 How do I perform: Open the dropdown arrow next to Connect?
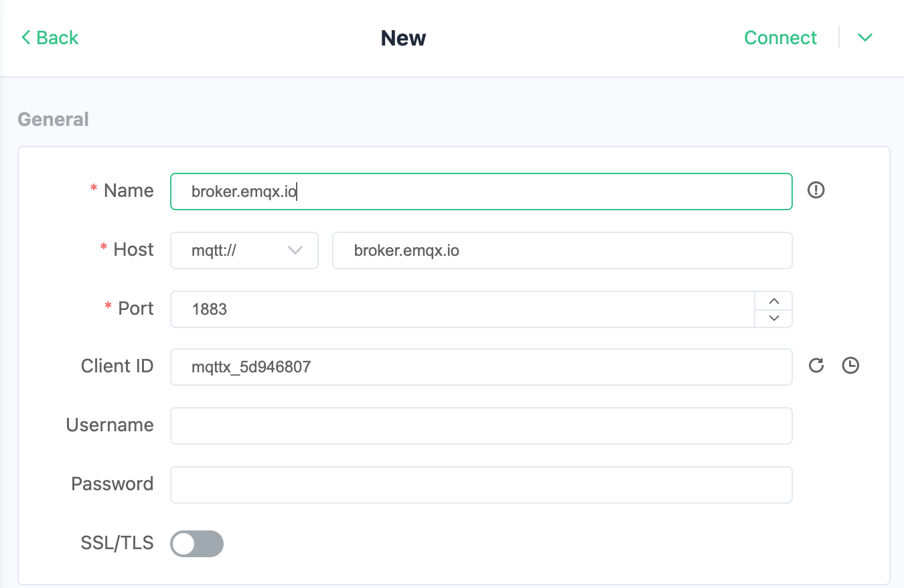click(x=864, y=38)
